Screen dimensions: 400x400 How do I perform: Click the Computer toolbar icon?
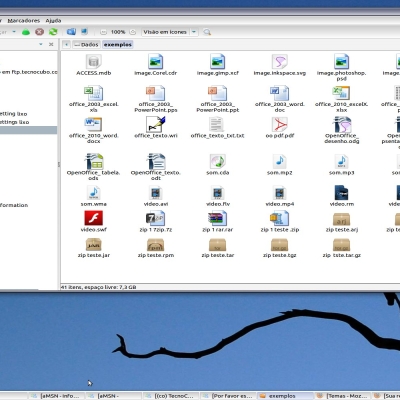[x=84, y=32]
